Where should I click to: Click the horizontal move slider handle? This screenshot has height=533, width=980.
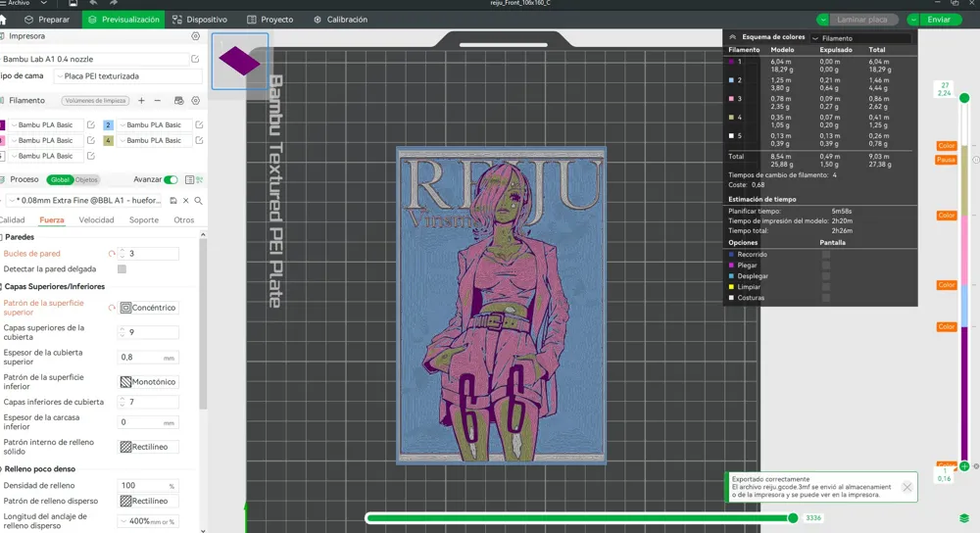793,518
